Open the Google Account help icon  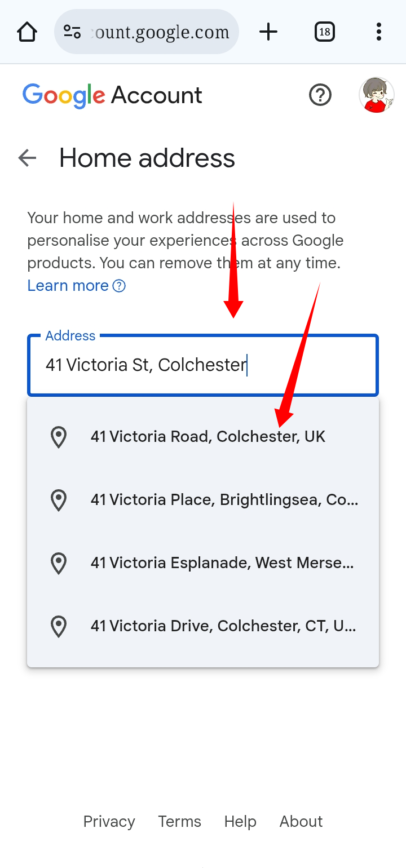point(320,95)
